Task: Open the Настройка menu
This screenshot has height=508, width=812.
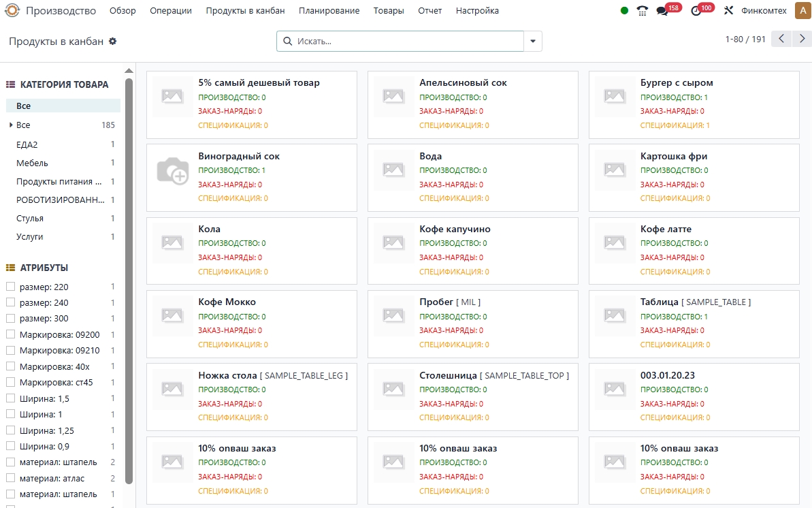Action: (x=477, y=11)
